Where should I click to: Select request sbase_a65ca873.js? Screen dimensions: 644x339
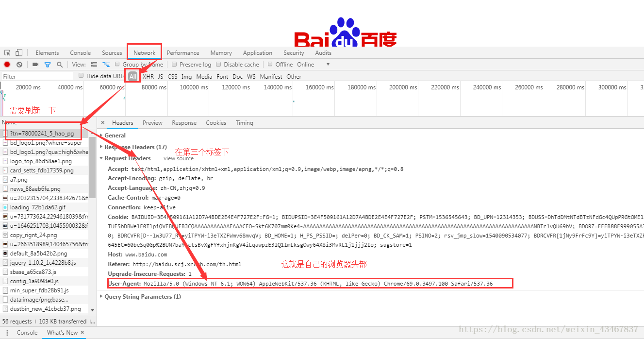pos(44,272)
